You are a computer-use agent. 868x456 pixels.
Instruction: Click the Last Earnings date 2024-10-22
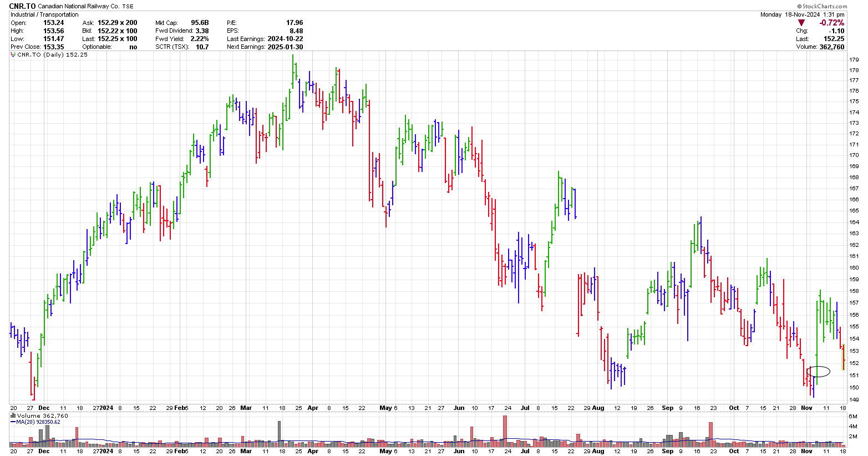(285, 39)
